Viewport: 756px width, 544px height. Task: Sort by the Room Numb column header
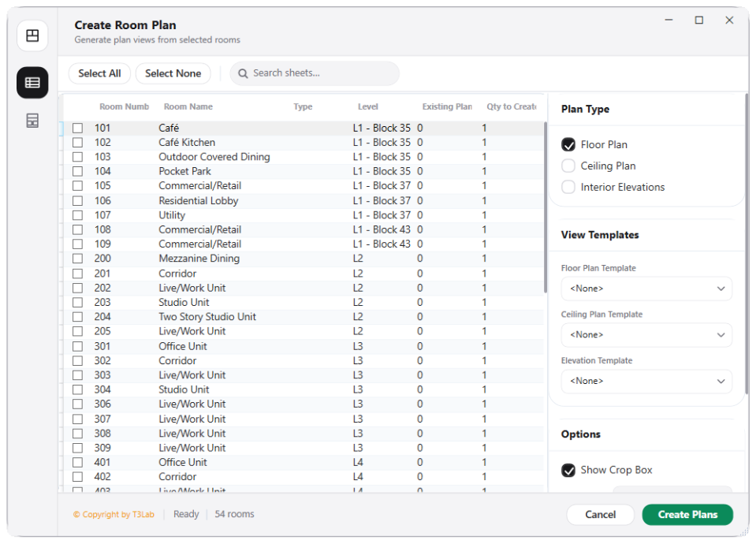(124, 106)
